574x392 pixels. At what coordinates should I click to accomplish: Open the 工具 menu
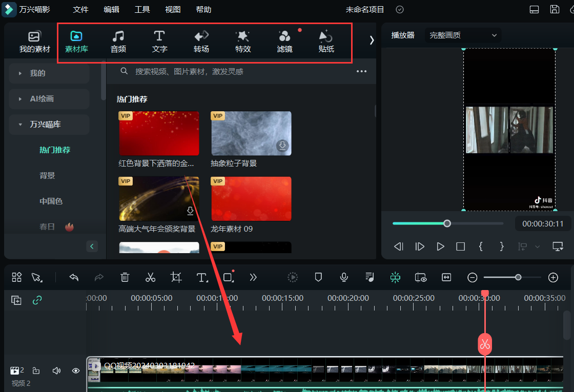coord(142,9)
